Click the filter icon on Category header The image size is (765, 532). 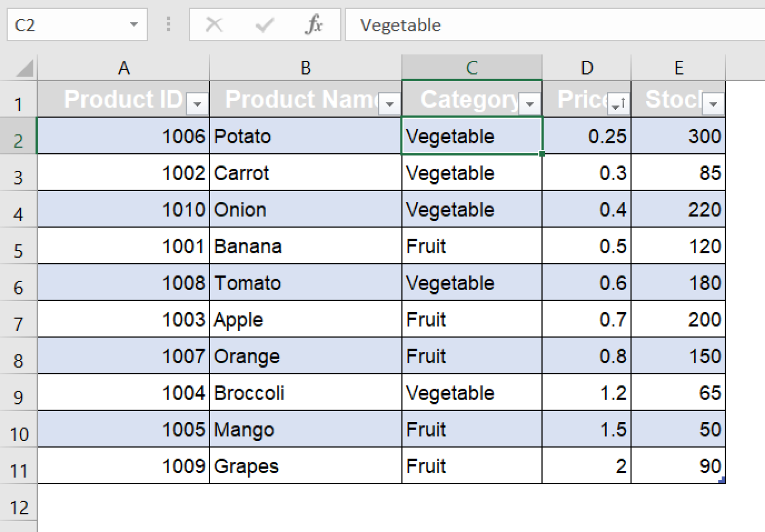pyautogui.click(x=530, y=104)
